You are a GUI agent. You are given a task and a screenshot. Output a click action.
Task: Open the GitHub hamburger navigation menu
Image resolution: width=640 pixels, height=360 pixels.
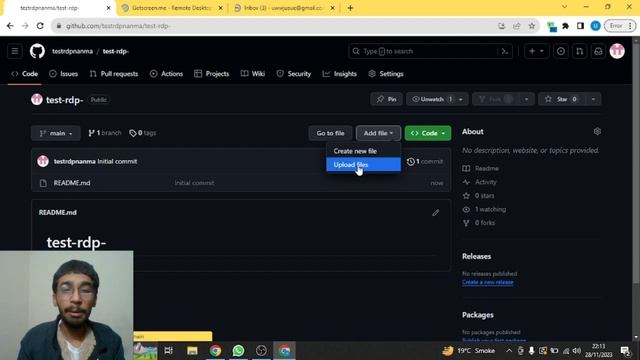pos(15,51)
